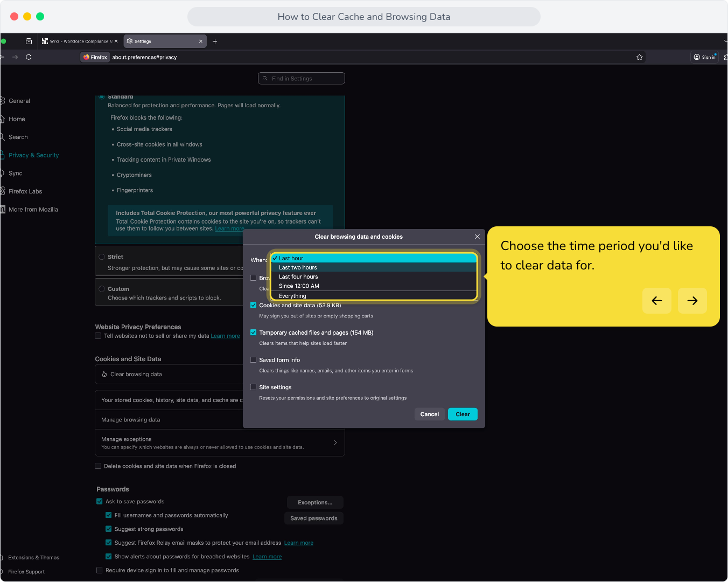Click the next step arrow in yellow tooltip
Image resolution: width=728 pixels, height=582 pixels.
coord(692,301)
